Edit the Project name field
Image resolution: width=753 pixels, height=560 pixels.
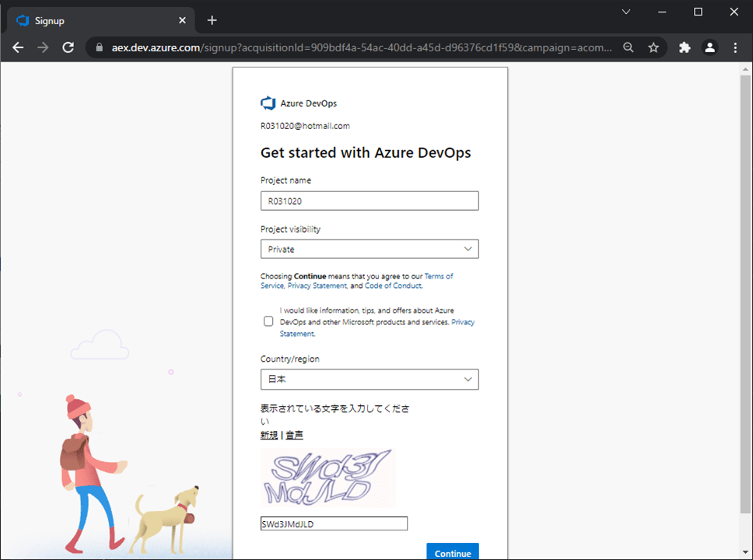(369, 201)
